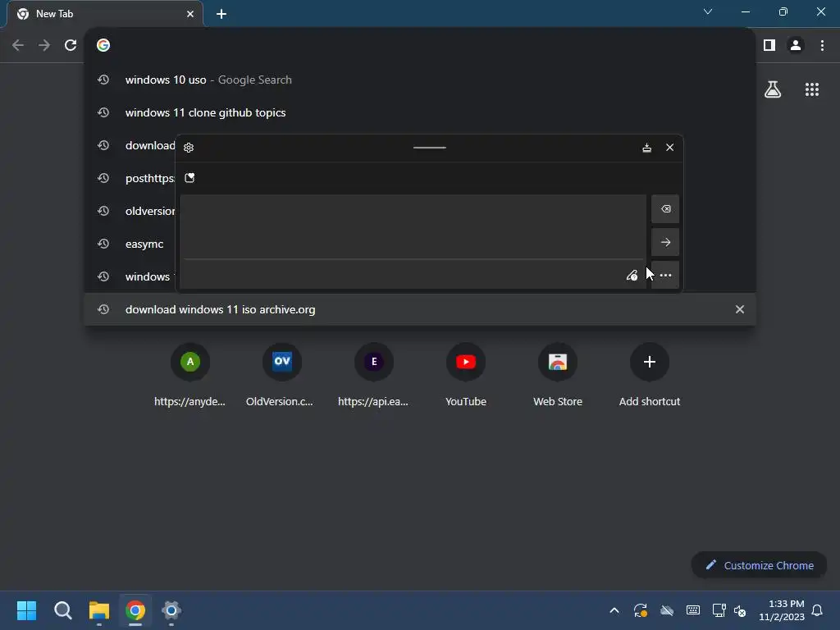The width and height of the screenshot is (840, 630).
Task: Close the handwriting input panel
Action: click(x=669, y=148)
